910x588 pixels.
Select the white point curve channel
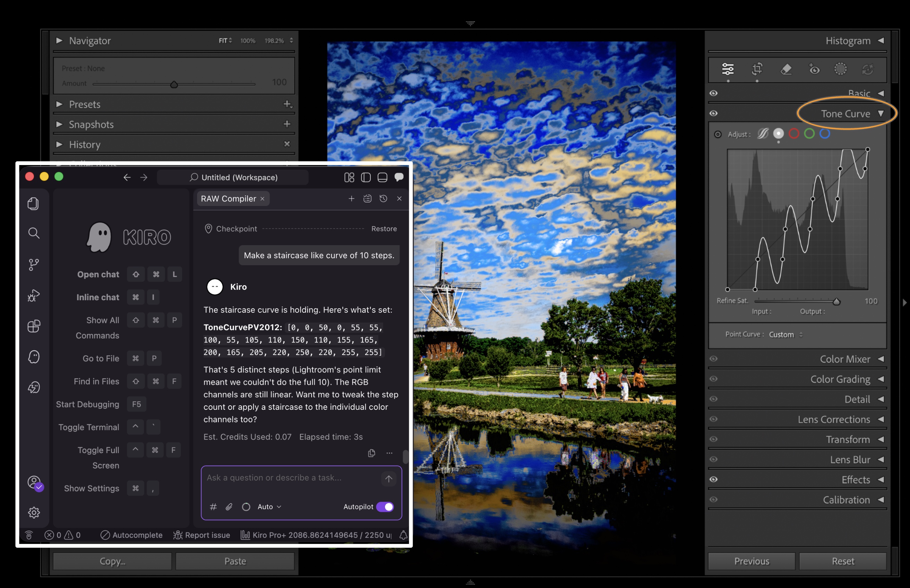(778, 133)
